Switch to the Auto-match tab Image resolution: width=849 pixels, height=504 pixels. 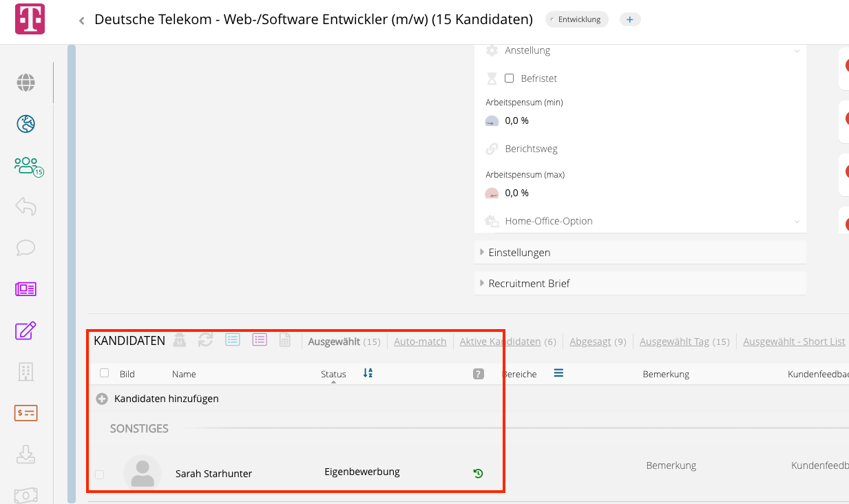[420, 342]
